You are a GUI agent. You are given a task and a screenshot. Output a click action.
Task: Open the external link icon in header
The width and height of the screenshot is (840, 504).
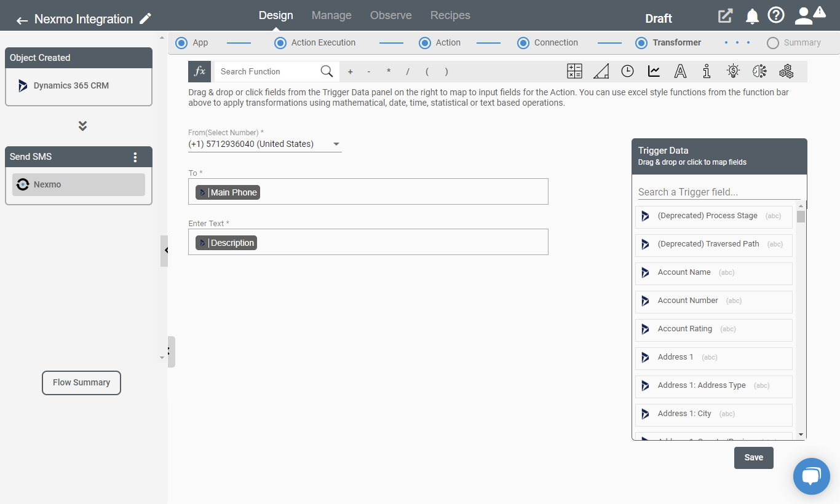(x=725, y=16)
